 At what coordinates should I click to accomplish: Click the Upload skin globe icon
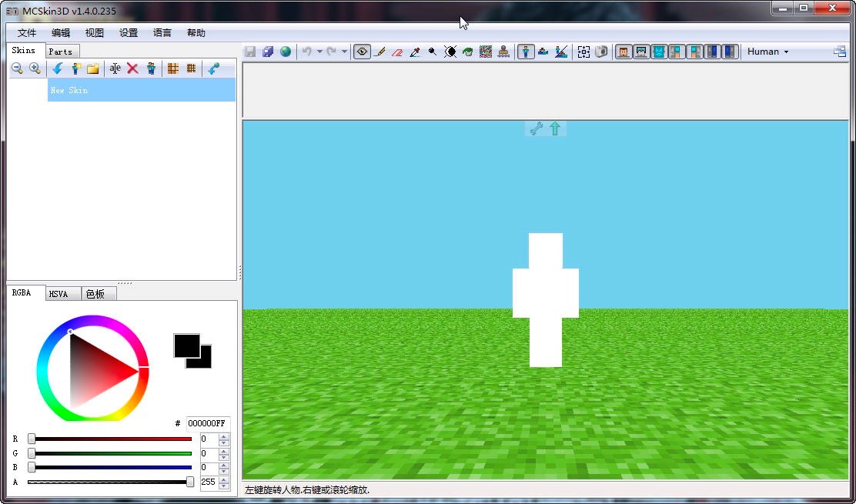coord(285,52)
